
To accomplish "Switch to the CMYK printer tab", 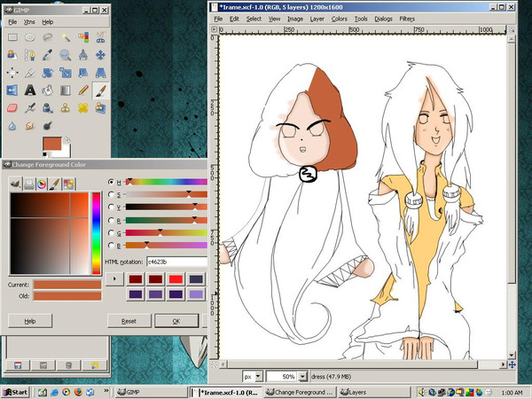I will click(29, 184).
